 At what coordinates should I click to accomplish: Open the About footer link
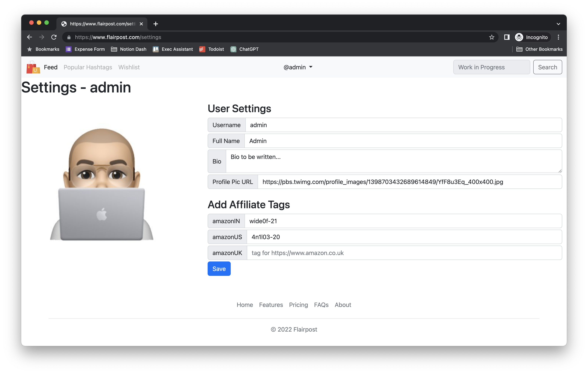(343, 305)
